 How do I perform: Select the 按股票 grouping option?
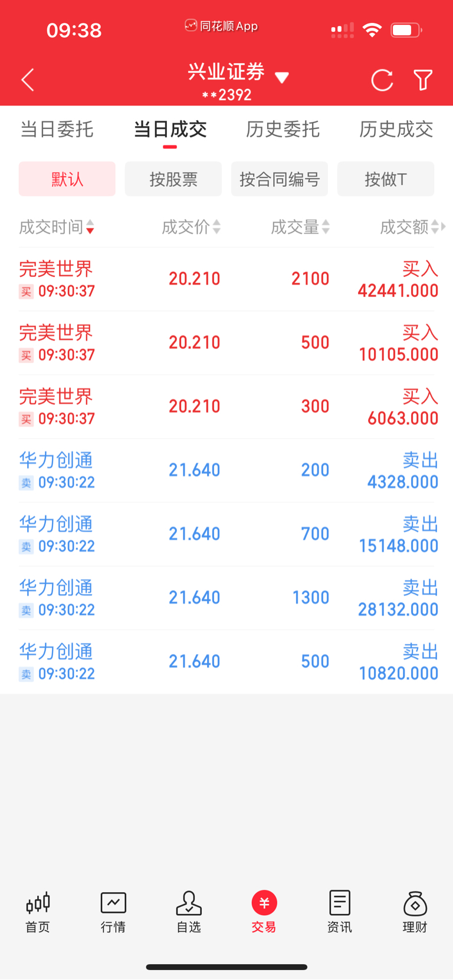173,179
